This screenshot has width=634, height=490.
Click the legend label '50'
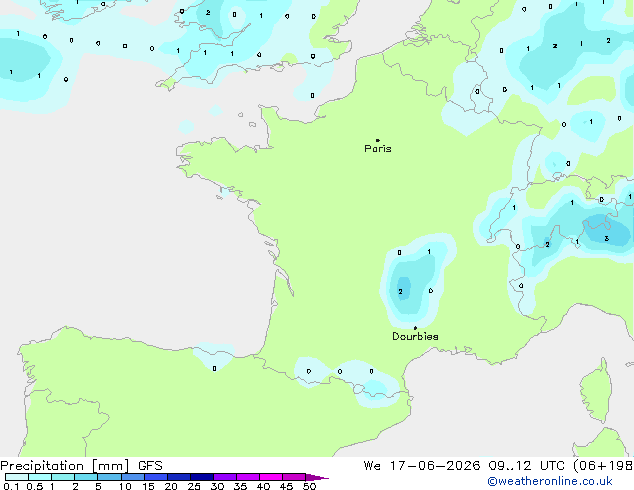pyautogui.click(x=309, y=486)
